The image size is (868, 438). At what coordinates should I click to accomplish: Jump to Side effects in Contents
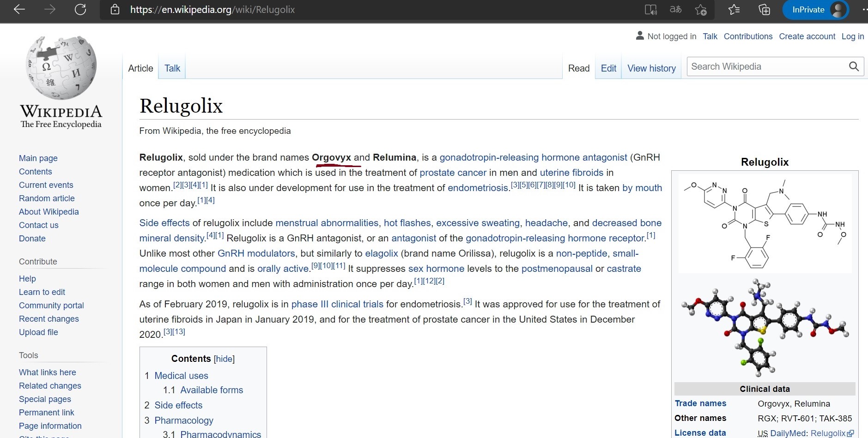(x=178, y=405)
